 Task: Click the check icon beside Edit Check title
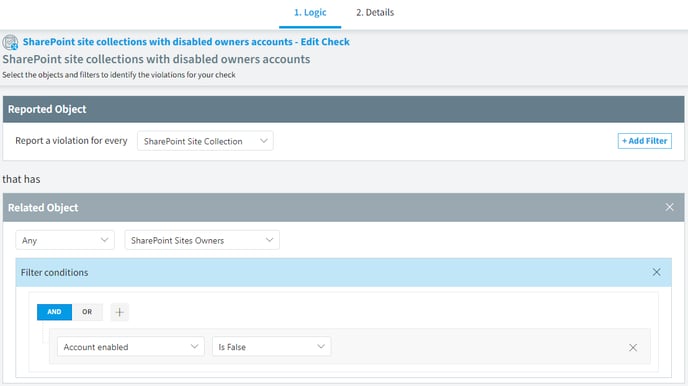tap(10, 42)
